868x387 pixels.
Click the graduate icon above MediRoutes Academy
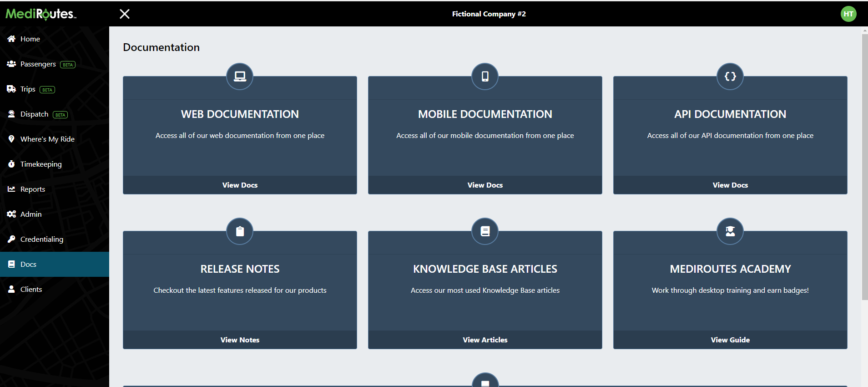tap(730, 231)
